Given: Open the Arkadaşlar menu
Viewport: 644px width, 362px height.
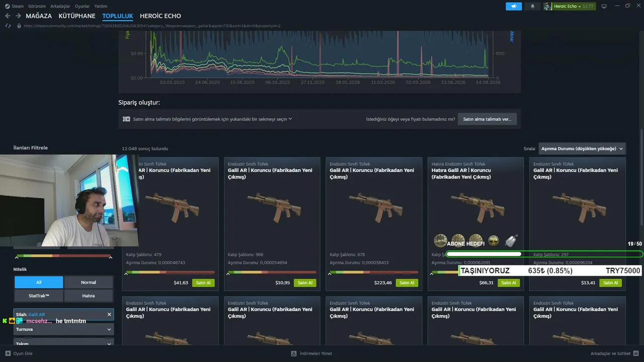Looking at the screenshot, I should [x=60, y=6].
